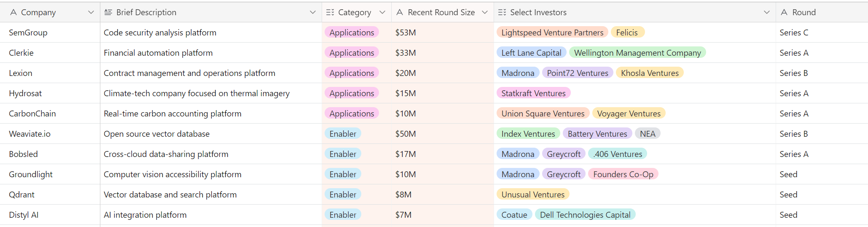The image size is (868, 227).
Task: Click the text-type icon beside Round header
Action: coord(784,12)
